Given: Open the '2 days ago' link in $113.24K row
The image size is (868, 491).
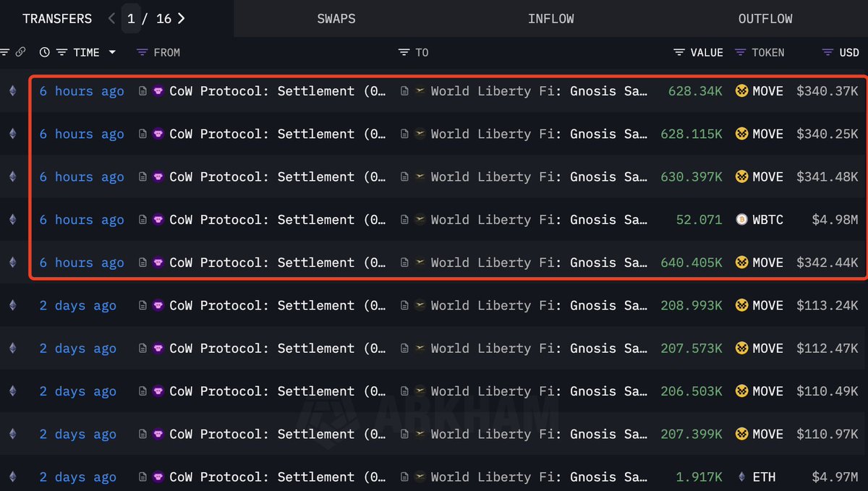Looking at the screenshot, I should pyautogui.click(x=78, y=306).
